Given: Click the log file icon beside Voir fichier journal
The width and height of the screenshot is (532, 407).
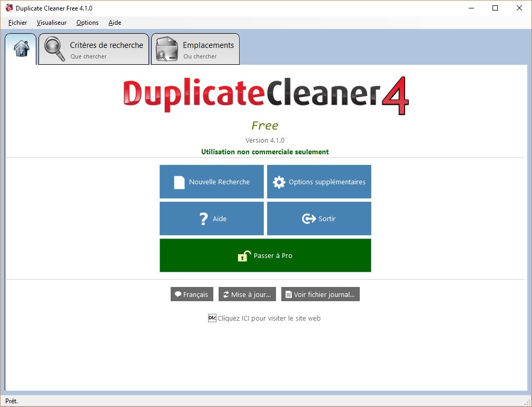Looking at the screenshot, I should click(289, 294).
